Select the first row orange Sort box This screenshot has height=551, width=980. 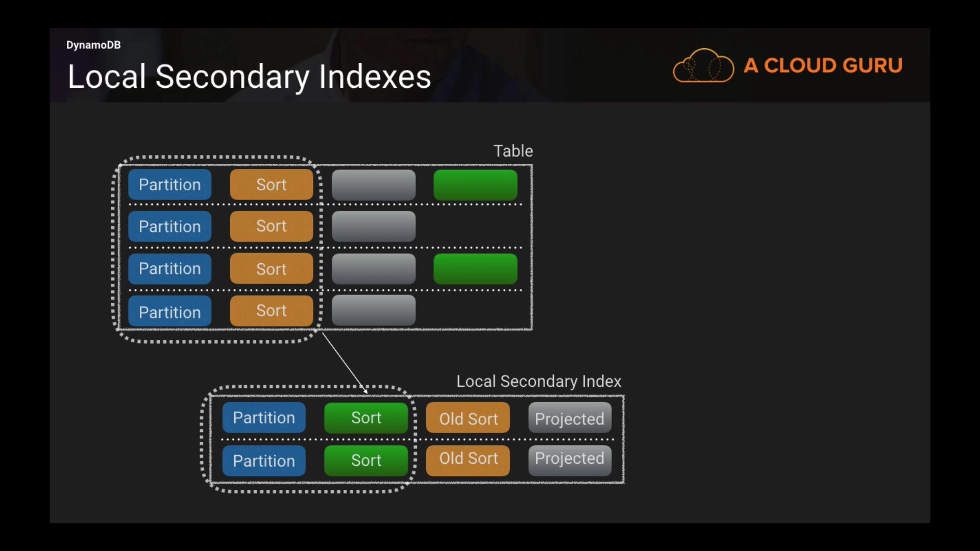click(271, 185)
